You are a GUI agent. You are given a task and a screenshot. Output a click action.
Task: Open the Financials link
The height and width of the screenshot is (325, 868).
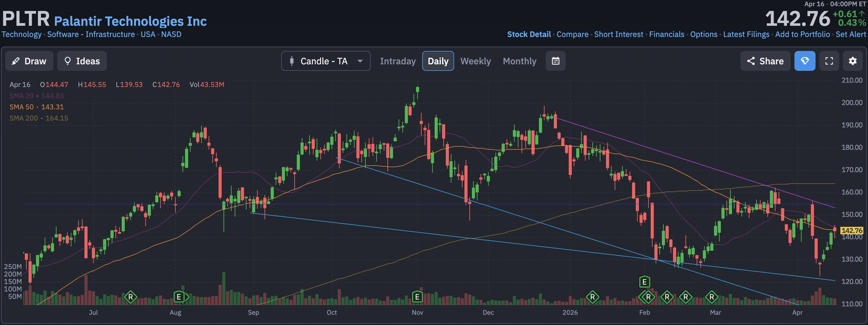[667, 34]
